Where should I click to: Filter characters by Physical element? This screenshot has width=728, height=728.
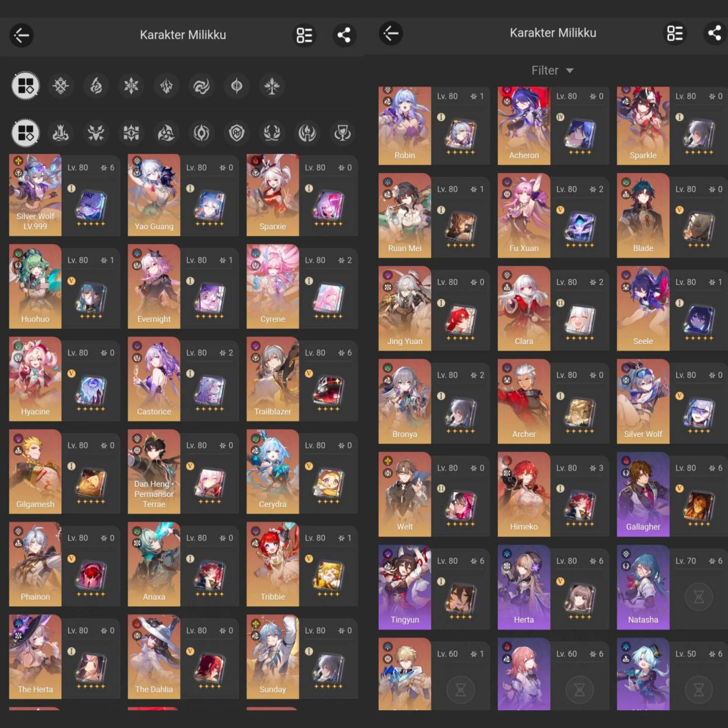click(61, 86)
